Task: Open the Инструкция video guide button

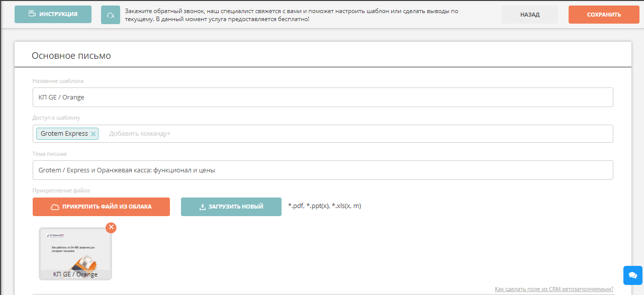Action: [53, 15]
